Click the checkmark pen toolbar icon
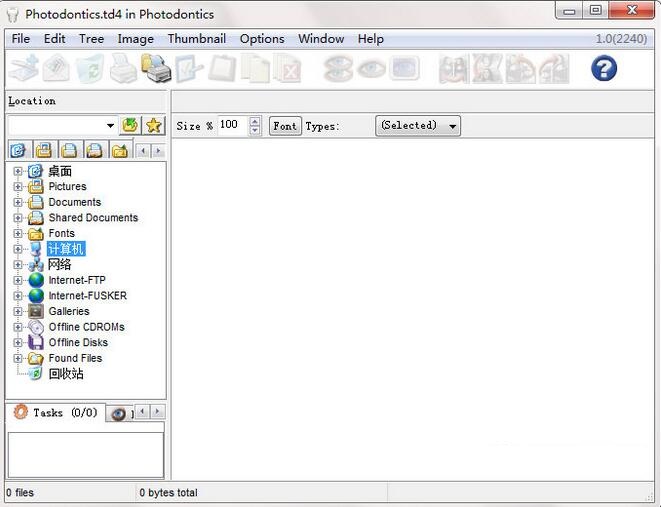661x507 pixels. coord(189,68)
